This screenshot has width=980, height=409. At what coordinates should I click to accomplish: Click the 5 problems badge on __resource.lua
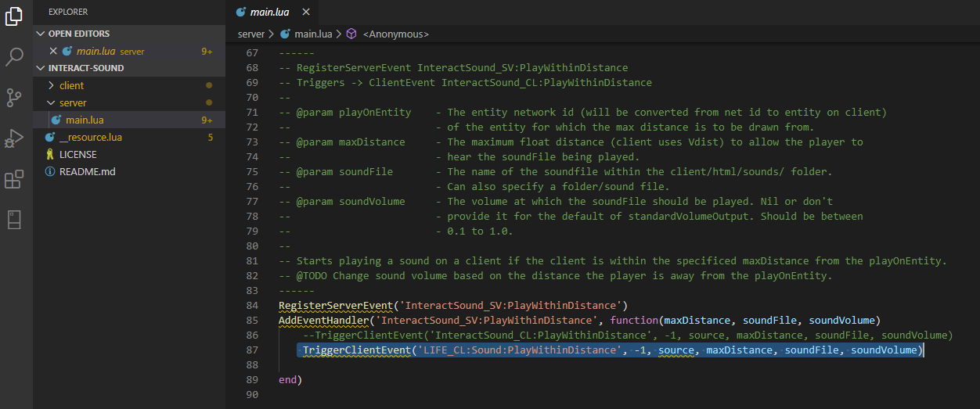[x=211, y=137]
